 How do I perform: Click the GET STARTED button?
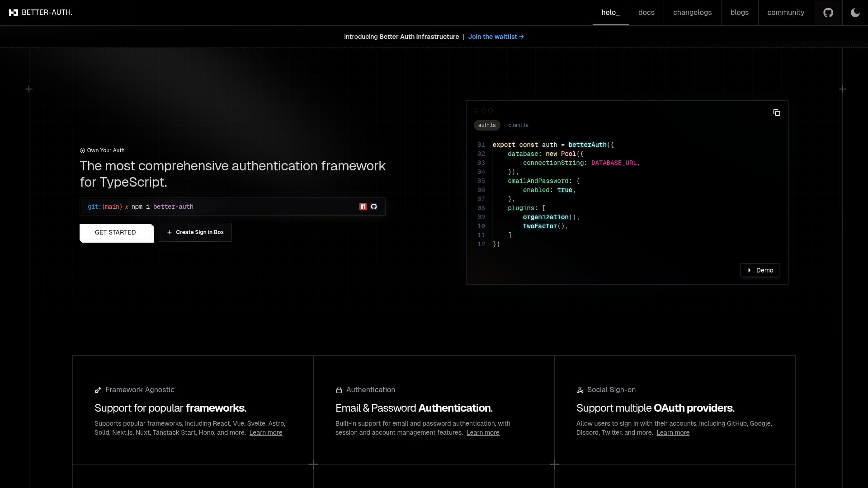115,232
